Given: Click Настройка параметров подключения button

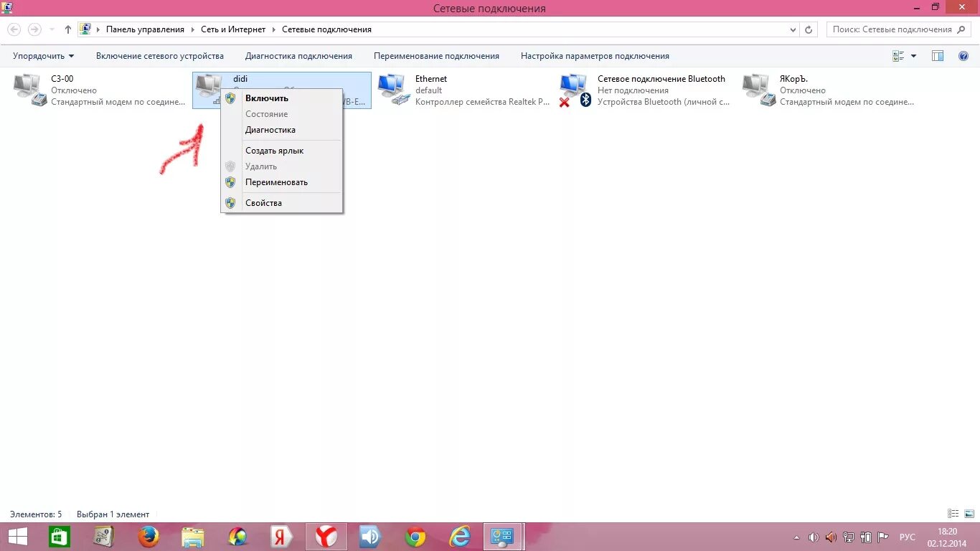Looking at the screenshot, I should pos(595,56).
